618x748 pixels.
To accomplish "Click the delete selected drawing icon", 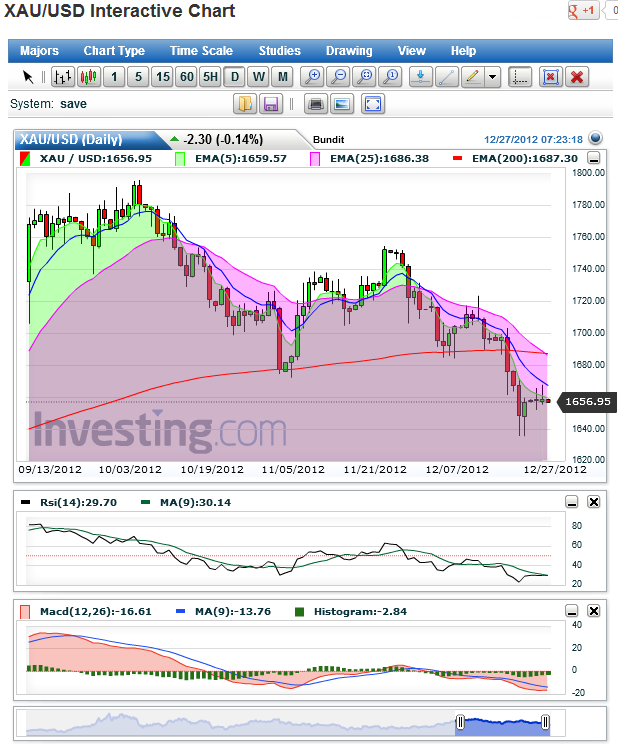I will tap(551, 77).
